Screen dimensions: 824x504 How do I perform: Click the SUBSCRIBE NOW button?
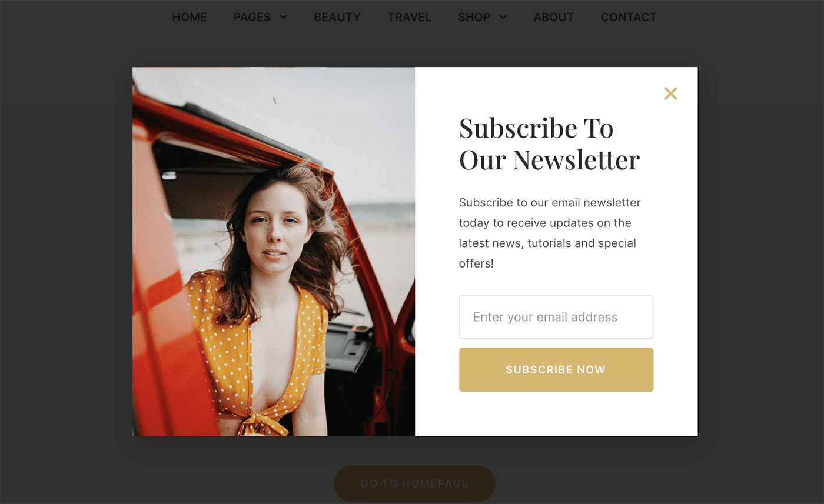pyautogui.click(x=556, y=369)
